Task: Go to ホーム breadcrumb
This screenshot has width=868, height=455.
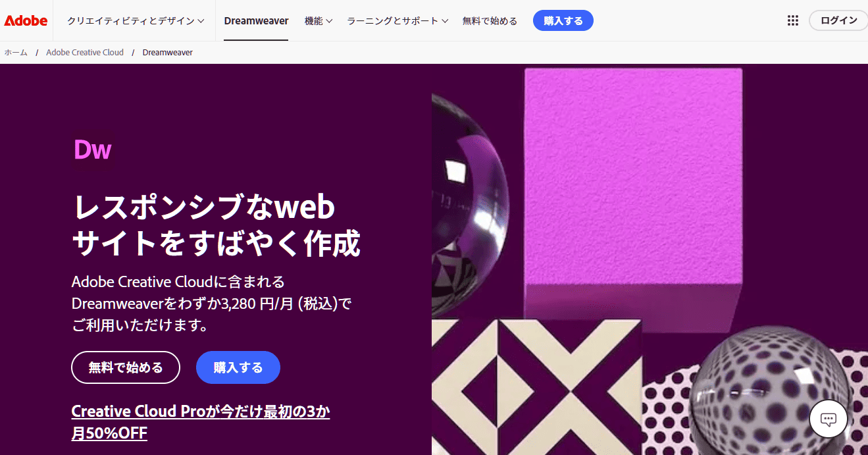Action: (16, 52)
